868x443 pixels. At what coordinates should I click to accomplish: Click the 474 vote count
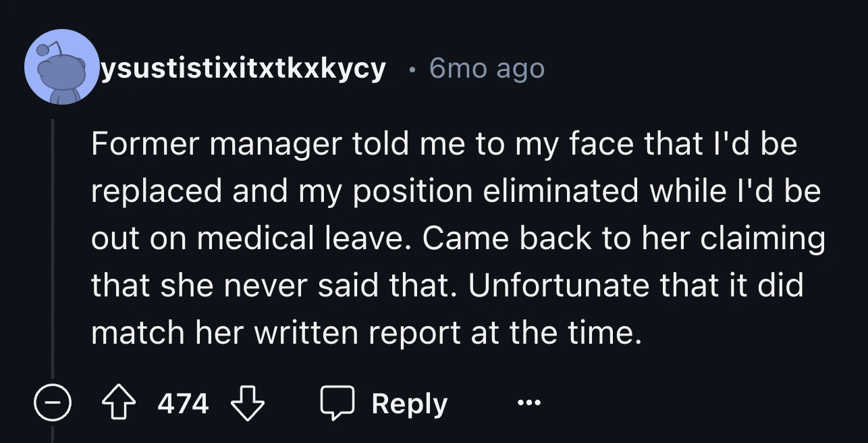pyautogui.click(x=183, y=404)
